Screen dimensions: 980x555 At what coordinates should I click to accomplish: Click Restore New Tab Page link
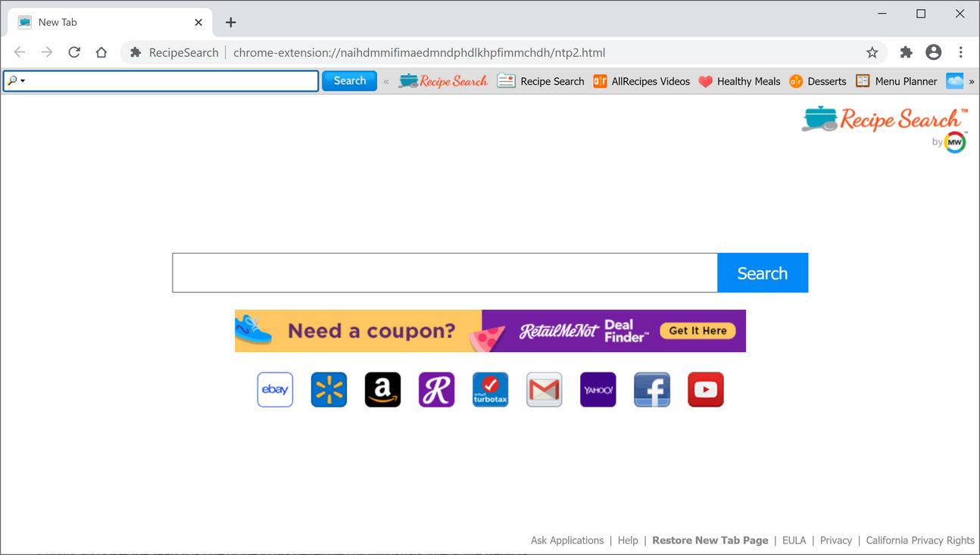coord(710,540)
